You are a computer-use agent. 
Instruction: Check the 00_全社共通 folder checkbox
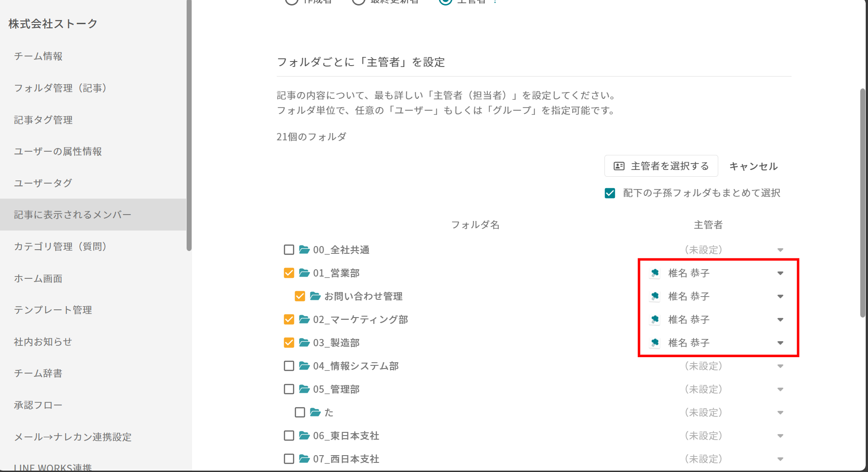(x=289, y=250)
